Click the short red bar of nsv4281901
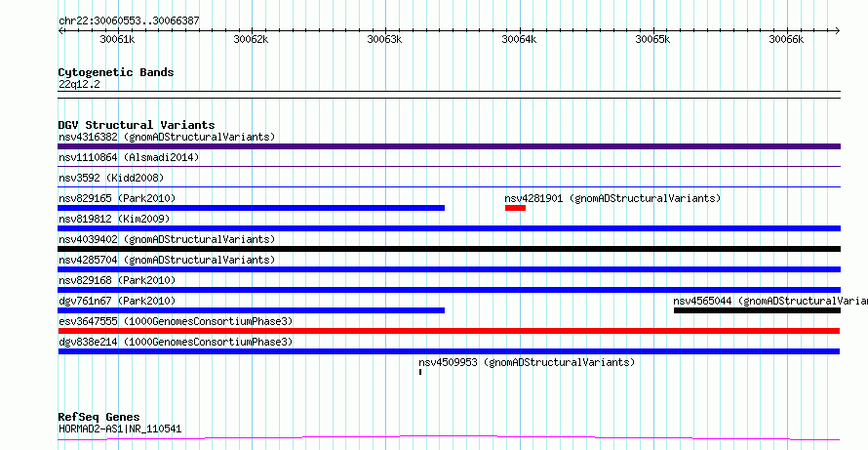The width and height of the screenshot is (868, 450). (515, 208)
